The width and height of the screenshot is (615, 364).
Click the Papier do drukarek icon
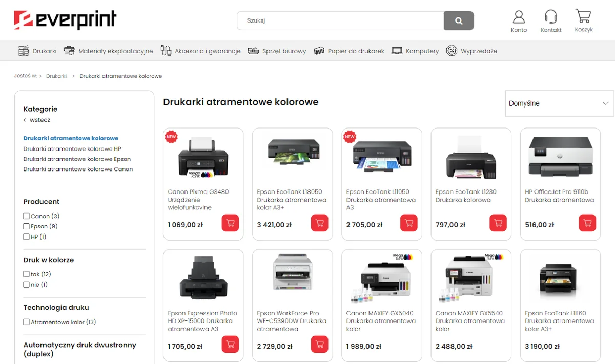319,51
